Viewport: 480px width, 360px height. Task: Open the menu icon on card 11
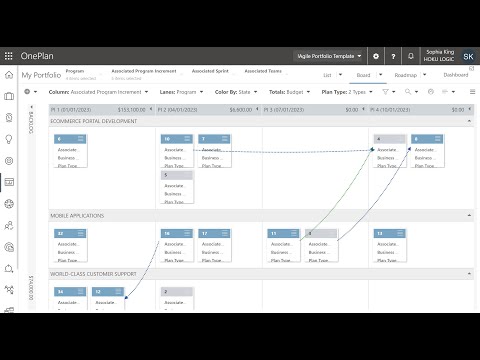[294, 233]
